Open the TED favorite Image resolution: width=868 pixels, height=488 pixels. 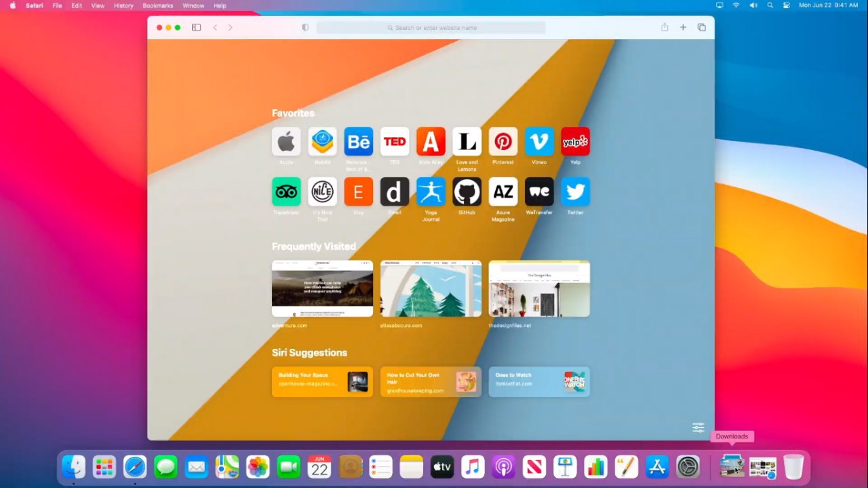[x=395, y=141]
